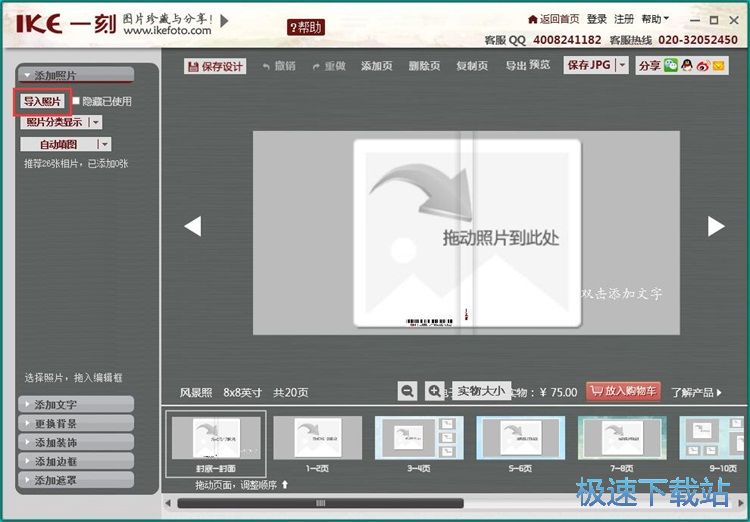Select the 3-4页 page thumbnail
The width and height of the screenshot is (750, 522).
click(419, 444)
